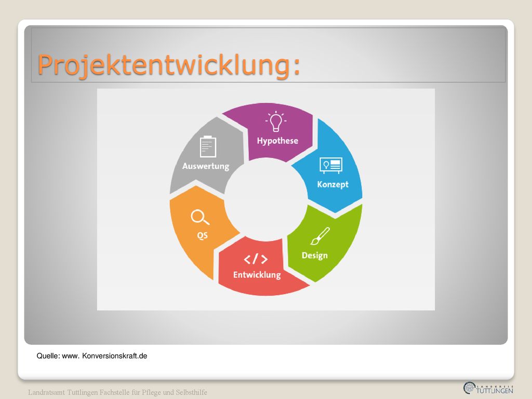Click the Landkreis Tuttlingen logo

pyautogui.click(x=488, y=388)
